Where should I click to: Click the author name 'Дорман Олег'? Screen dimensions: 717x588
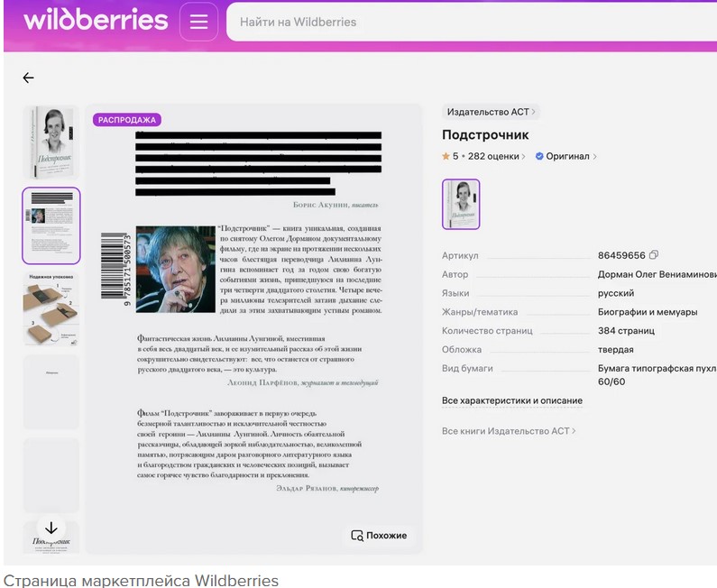[x=657, y=274]
